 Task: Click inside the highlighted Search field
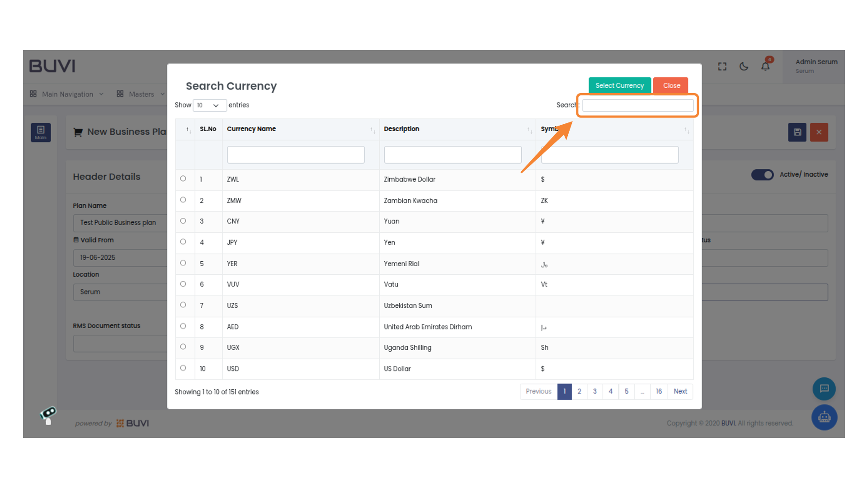pos(637,105)
